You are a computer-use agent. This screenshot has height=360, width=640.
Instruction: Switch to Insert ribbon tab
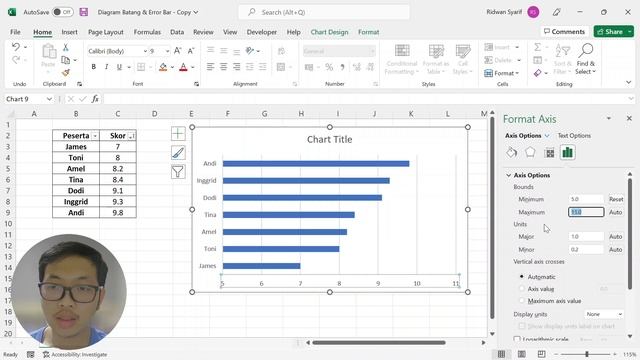click(x=69, y=32)
